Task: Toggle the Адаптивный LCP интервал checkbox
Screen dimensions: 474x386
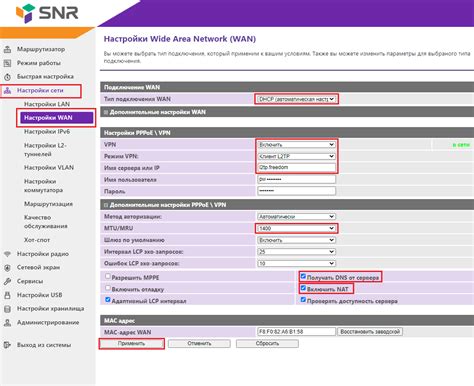Action: coord(108,300)
